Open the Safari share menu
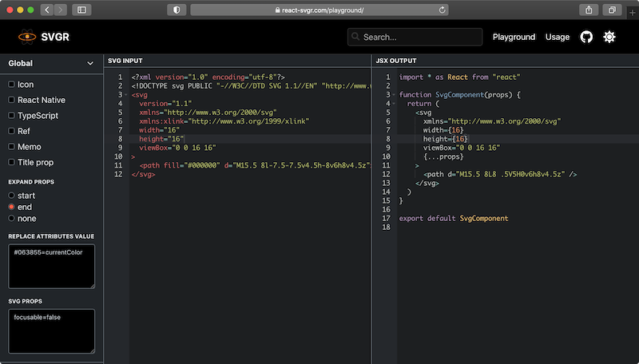The height and width of the screenshot is (364, 639). pos(589,10)
